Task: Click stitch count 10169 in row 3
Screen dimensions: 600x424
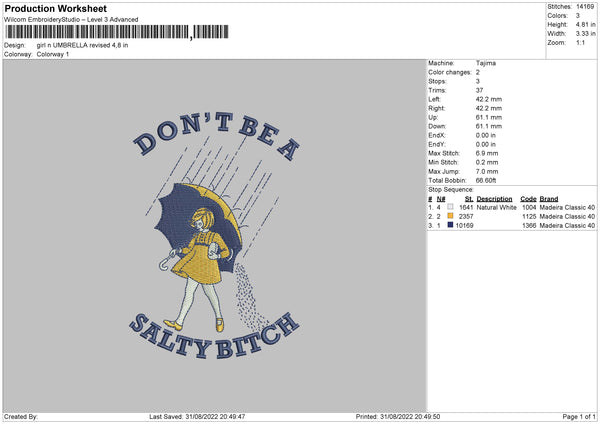Action: click(464, 226)
